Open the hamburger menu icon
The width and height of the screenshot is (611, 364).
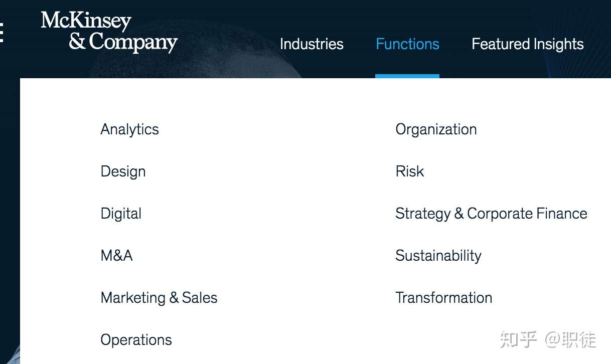point(2,32)
